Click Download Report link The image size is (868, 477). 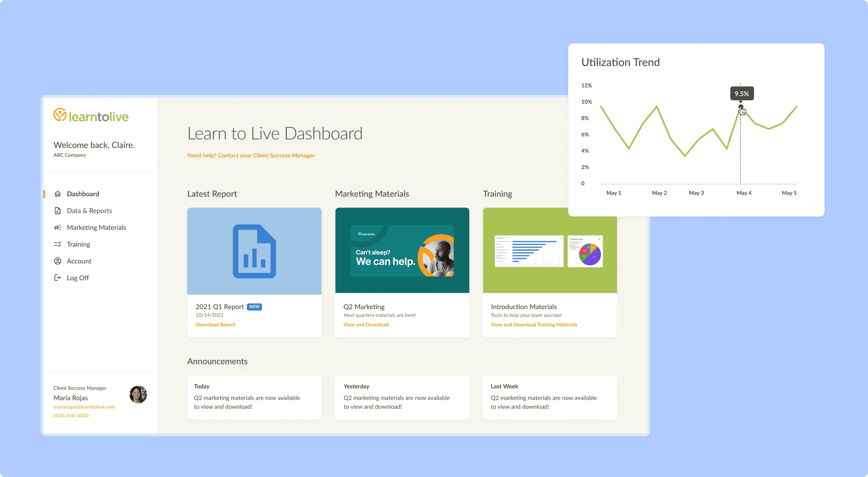pos(215,325)
